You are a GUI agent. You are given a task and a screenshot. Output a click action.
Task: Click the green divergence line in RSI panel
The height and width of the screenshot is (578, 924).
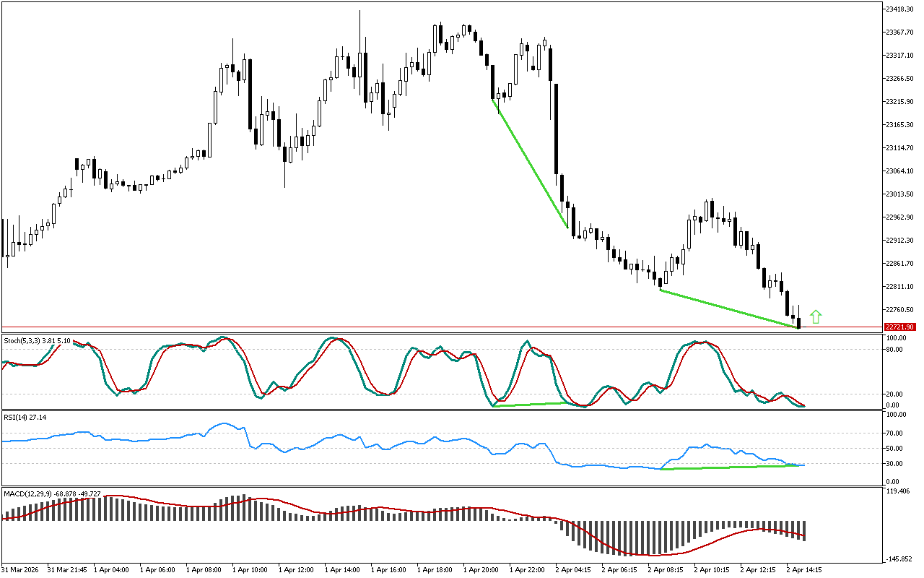pyautogui.click(x=729, y=467)
